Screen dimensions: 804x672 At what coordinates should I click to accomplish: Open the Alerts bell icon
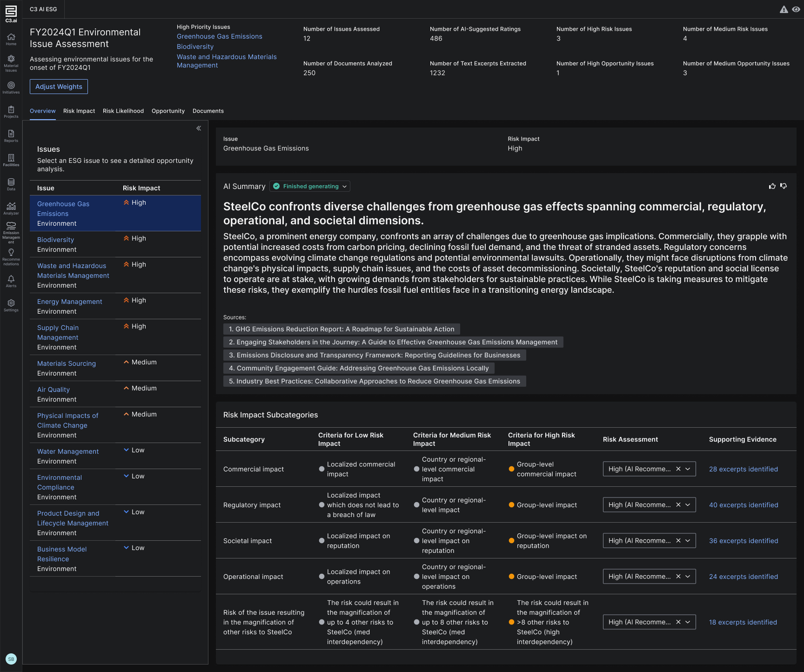11,281
